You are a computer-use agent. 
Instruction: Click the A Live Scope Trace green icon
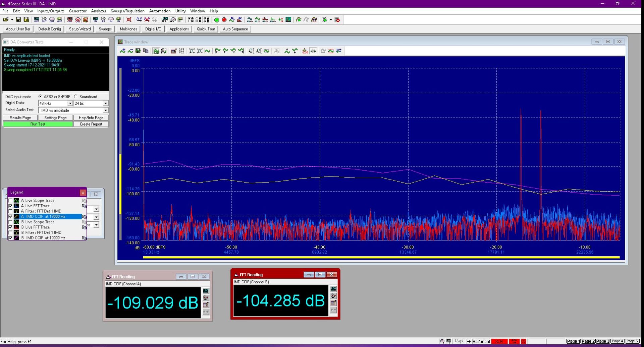[x=16, y=201]
